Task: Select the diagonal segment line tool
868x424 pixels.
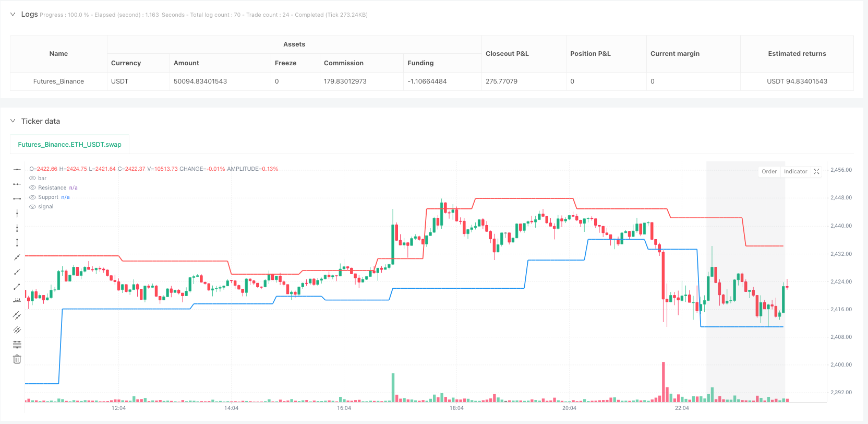Action: [x=17, y=286]
